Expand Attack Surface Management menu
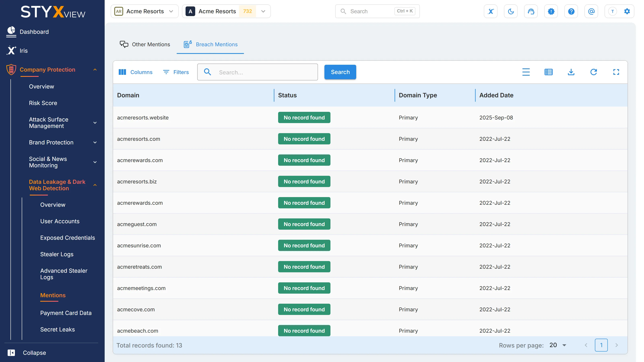Image resolution: width=644 pixels, height=362 pixels. click(x=95, y=123)
